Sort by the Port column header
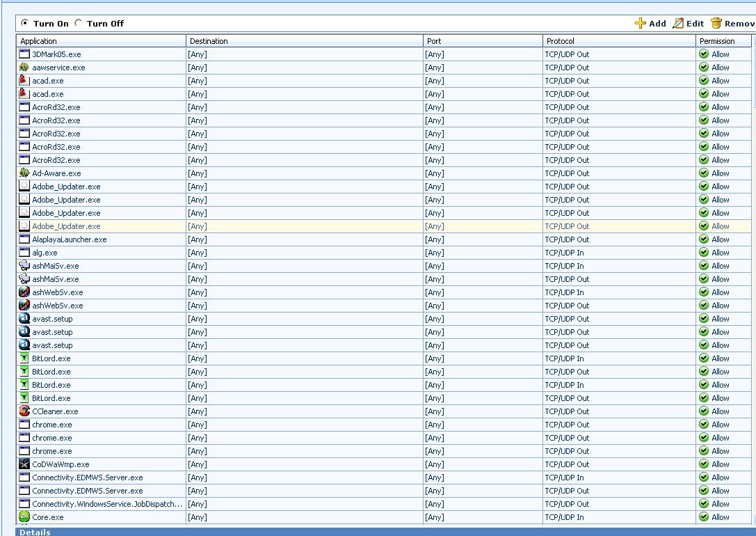 483,41
